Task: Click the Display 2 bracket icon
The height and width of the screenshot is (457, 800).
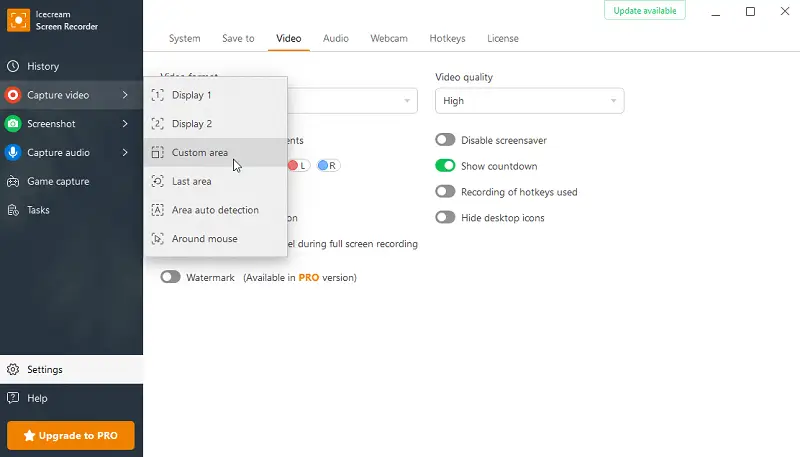Action: pyautogui.click(x=158, y=123)
